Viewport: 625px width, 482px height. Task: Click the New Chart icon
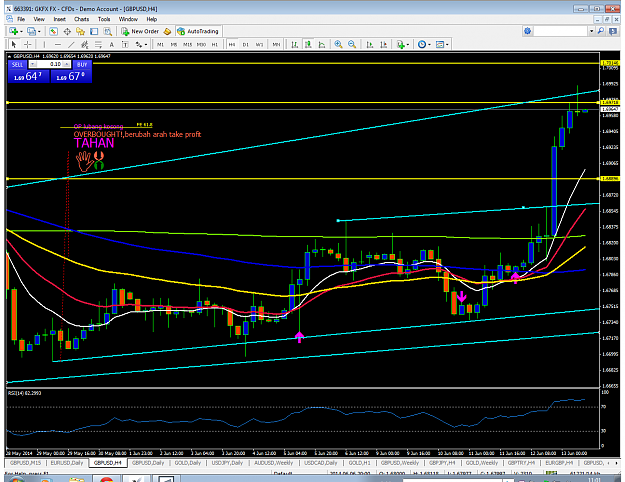[x=13, y=31]
